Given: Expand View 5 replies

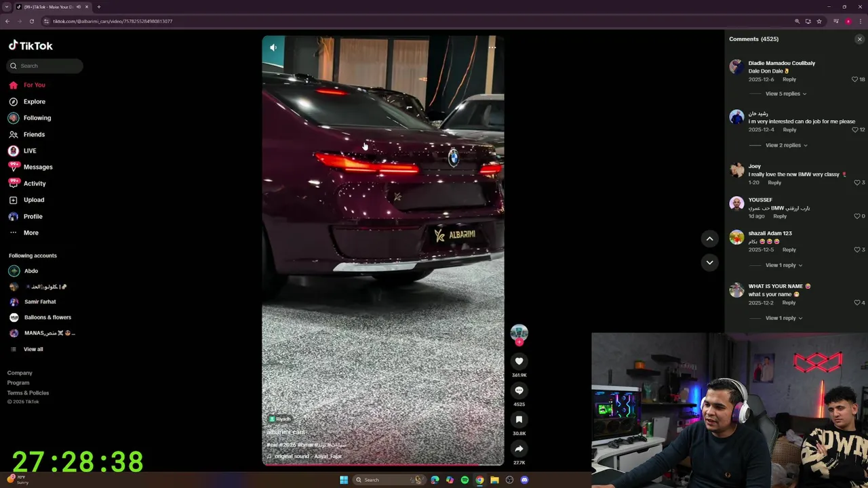Looking at the screenshot, I should pyautogui.click(x=786, y=94).
